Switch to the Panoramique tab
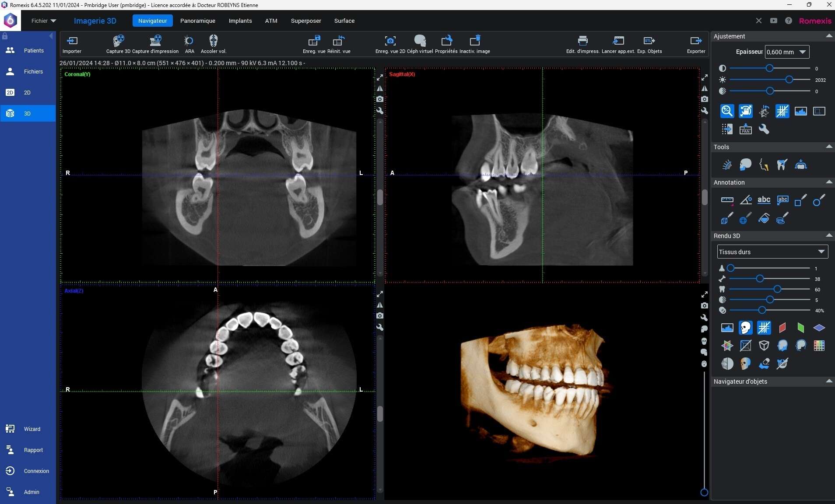Screen dimensions: 835x504 [198, 21]
